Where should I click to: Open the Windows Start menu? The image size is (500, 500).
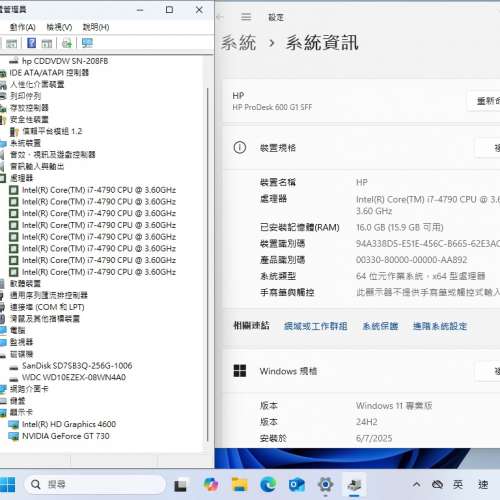coord(7,484)
